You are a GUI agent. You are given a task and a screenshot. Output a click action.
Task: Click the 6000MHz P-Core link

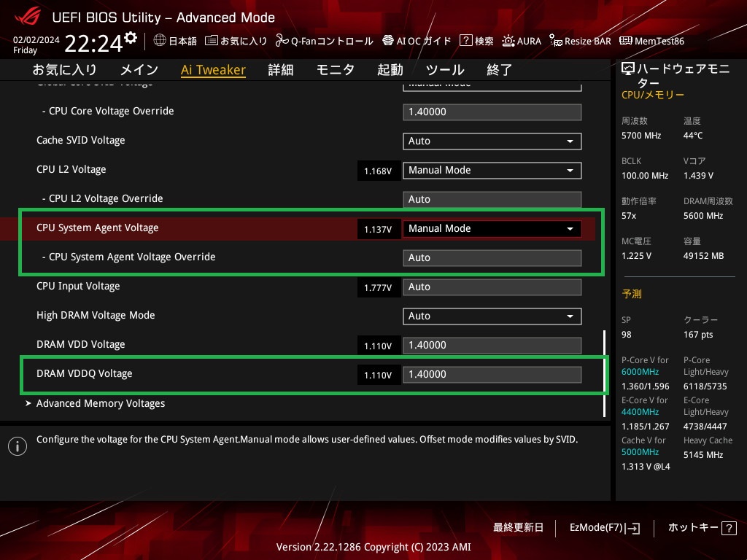640,372
